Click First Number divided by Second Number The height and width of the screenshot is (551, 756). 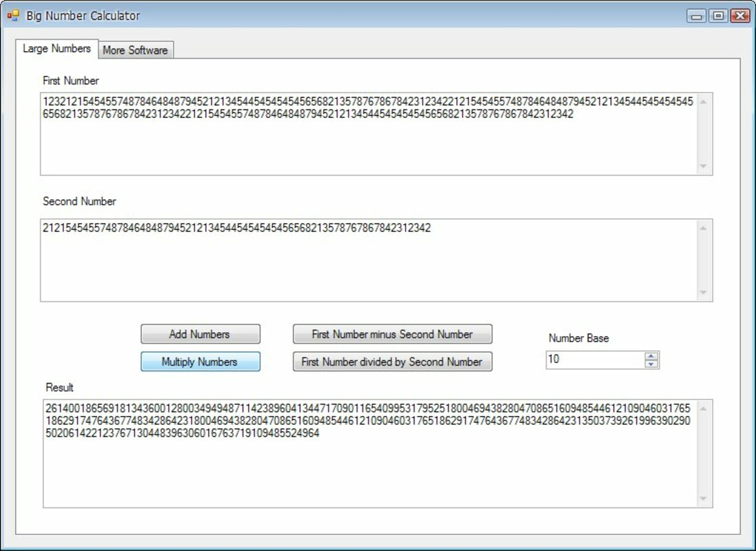(x=392, y=362)
